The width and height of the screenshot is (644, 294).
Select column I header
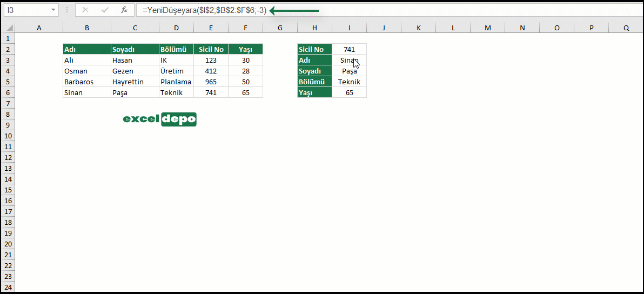point(349,28)
